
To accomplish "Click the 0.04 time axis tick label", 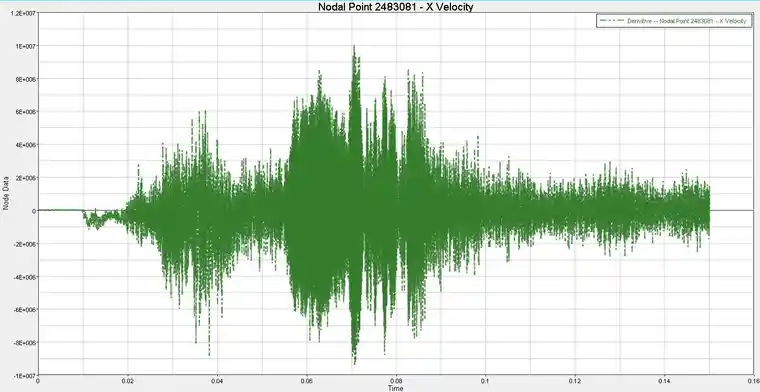I will 217,381.
